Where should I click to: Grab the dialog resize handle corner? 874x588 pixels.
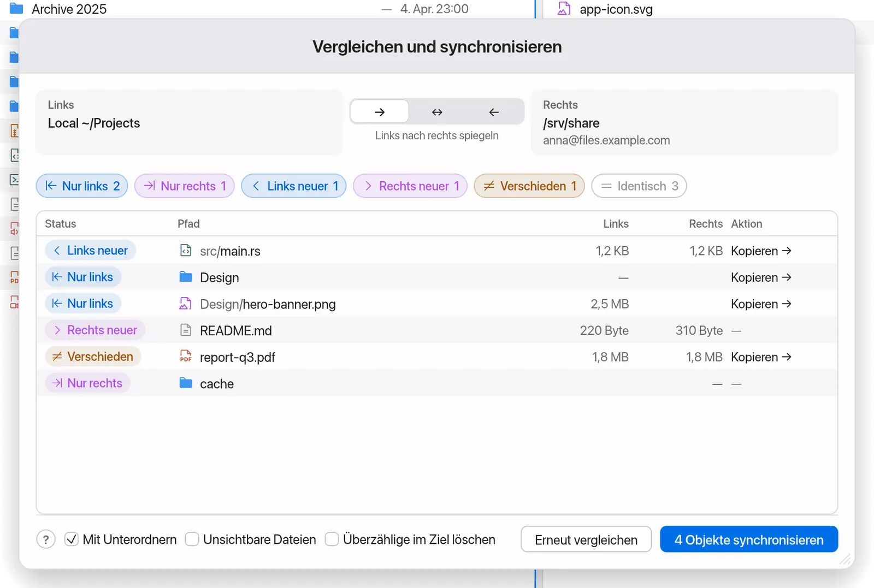pyautogui.click(x=846, y=559)
